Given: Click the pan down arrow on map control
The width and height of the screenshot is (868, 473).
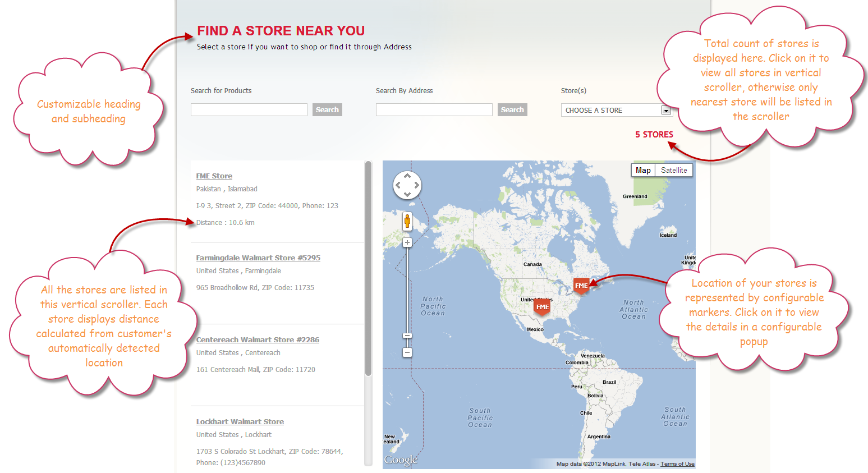Looking at the screenshot, I should [407, 194].
